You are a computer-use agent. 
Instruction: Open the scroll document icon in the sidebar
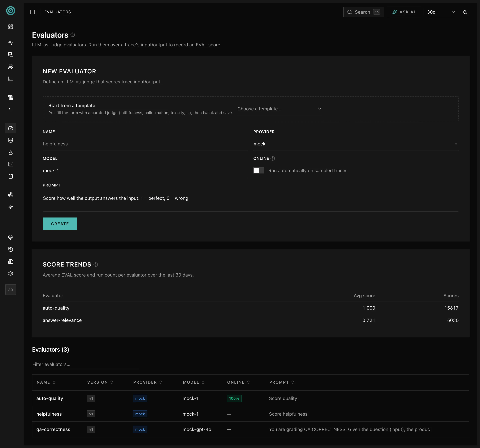pyautogui.click(x=11, y=97)
